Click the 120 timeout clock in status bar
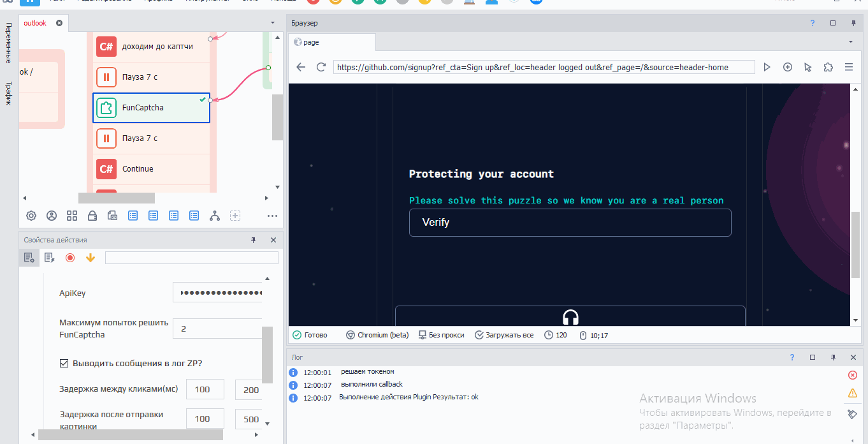Image resolution: width=868 pixels, height=444 pixels. [x=556, y=335]
